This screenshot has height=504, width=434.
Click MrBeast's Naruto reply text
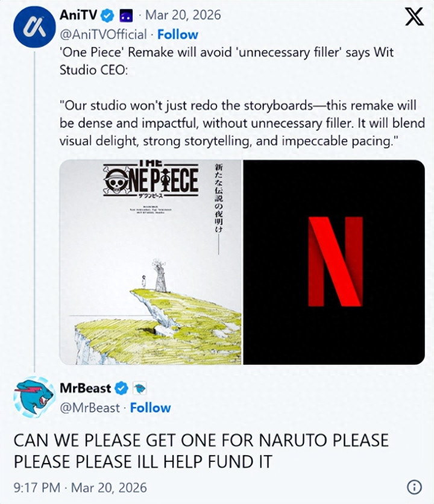(x=201, y=450)
